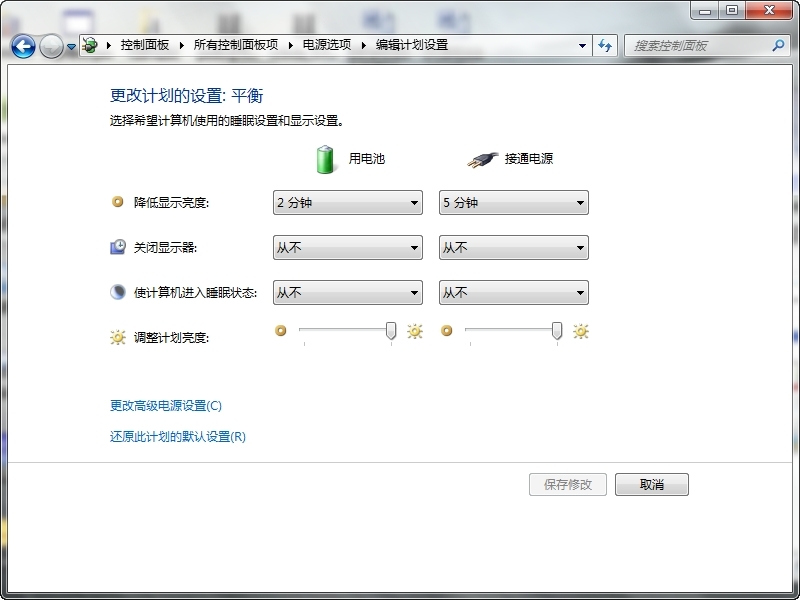Expand the arrow after 控制面板 breadcrumb

[182, 45]
